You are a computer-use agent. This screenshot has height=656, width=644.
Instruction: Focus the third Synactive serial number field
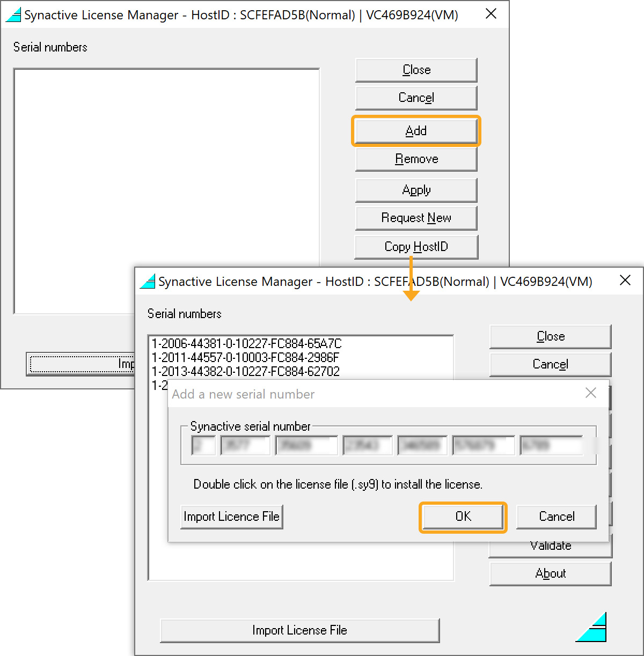[306, 445]
